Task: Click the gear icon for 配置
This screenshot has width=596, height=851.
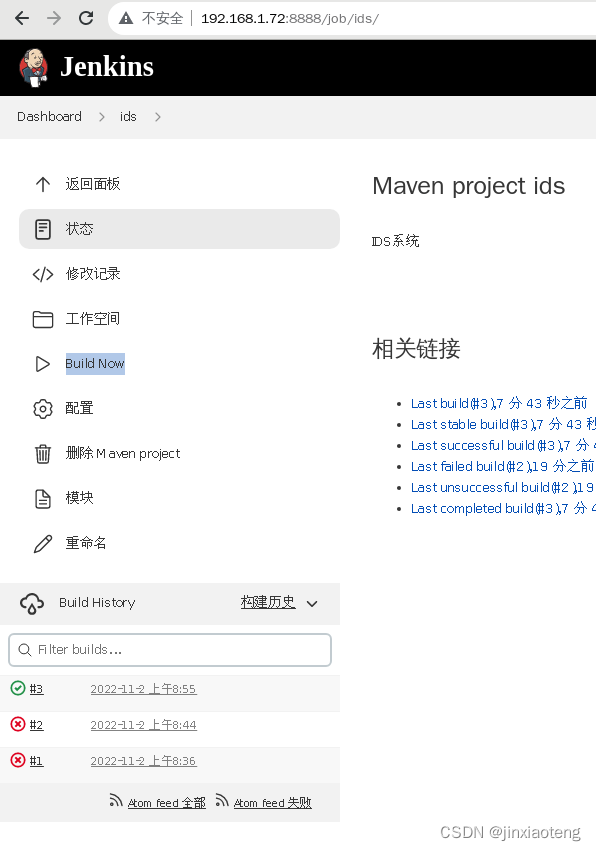Action: (x=43, y=409)
